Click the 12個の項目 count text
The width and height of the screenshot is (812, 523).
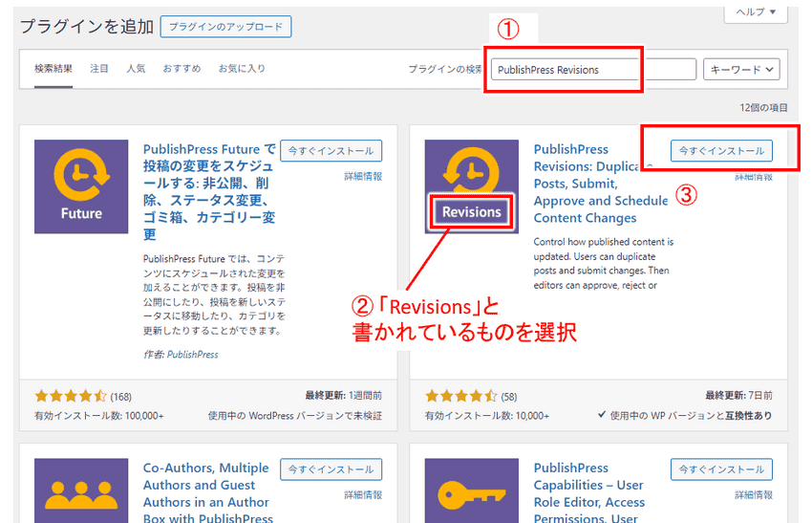coord(763,108)
